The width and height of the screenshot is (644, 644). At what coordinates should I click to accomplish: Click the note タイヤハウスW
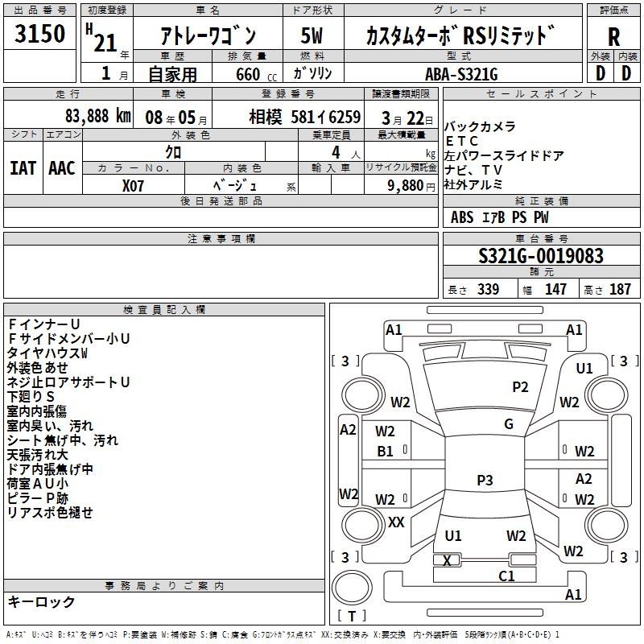click(x=47, y=353)
